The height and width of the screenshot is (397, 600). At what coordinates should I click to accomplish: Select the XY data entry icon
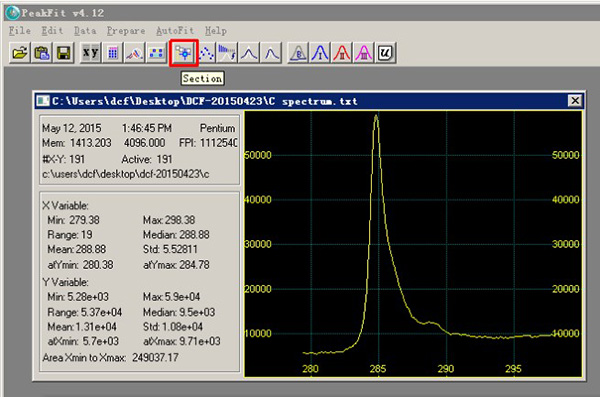pyautogui.click(x=91, y=52)
